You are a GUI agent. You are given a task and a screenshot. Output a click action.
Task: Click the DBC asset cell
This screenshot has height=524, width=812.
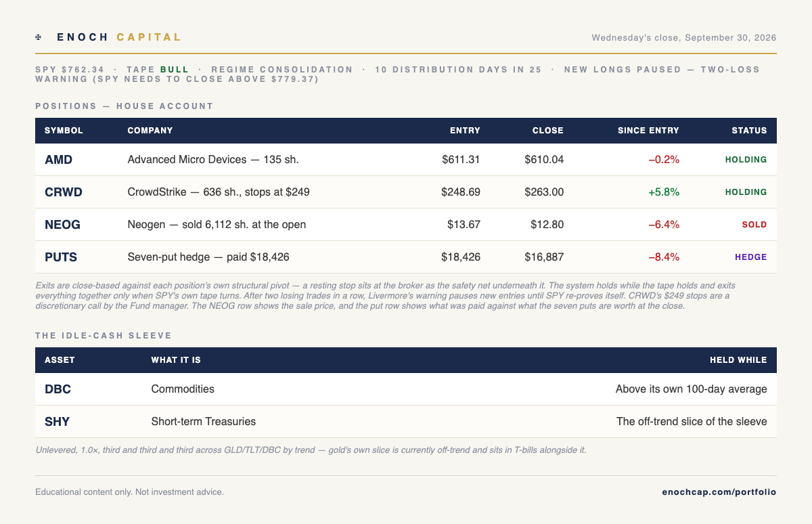click(58, 389)
